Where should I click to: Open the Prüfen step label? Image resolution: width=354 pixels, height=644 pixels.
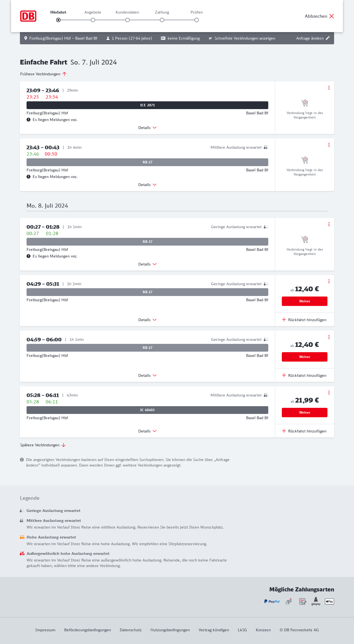click(197, 12)
